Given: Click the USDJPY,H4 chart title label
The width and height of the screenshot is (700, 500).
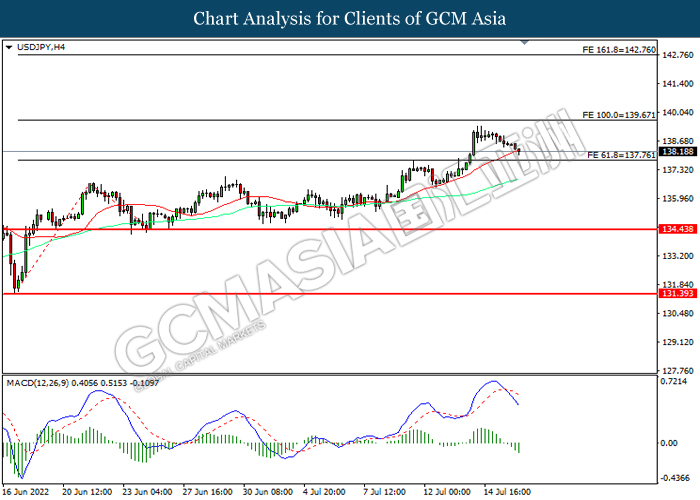Looking at the screenshot, I should pos(41,47).
